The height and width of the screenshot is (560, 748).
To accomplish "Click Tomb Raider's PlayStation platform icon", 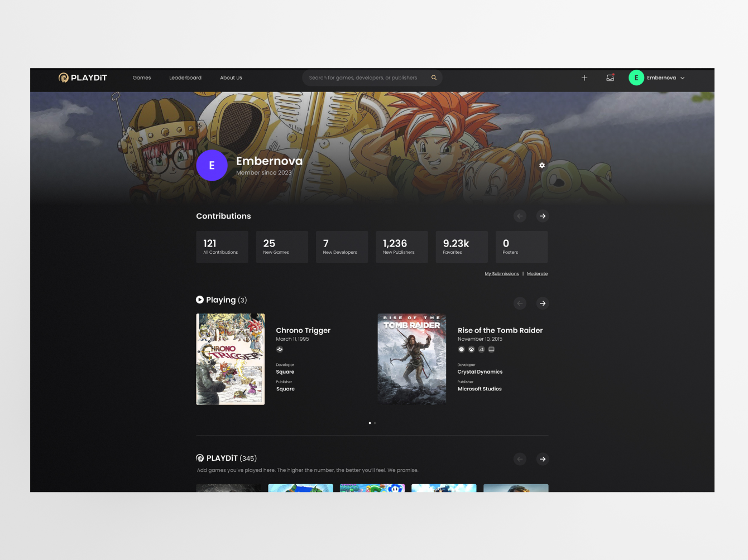I will point(482,349).
